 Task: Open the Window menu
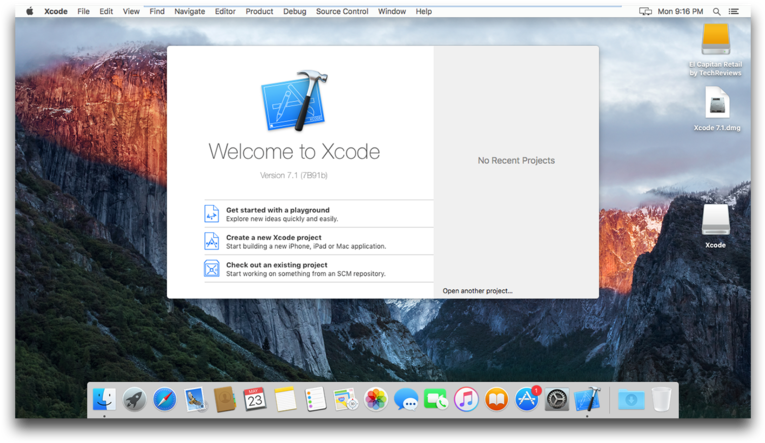coord(392,11)
